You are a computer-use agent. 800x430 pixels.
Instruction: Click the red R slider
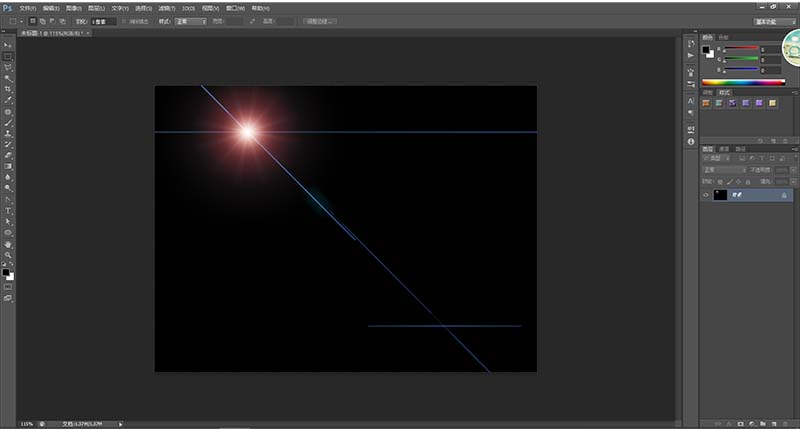741,48
